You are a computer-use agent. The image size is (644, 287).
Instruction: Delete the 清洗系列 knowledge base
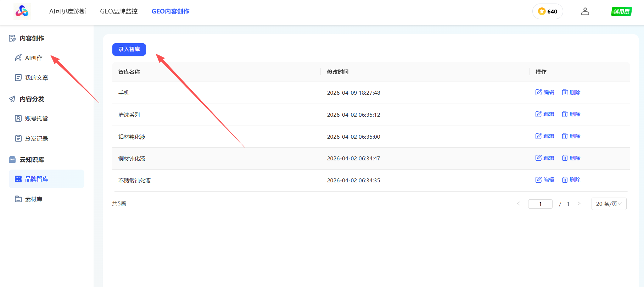(x=571, y=114)
